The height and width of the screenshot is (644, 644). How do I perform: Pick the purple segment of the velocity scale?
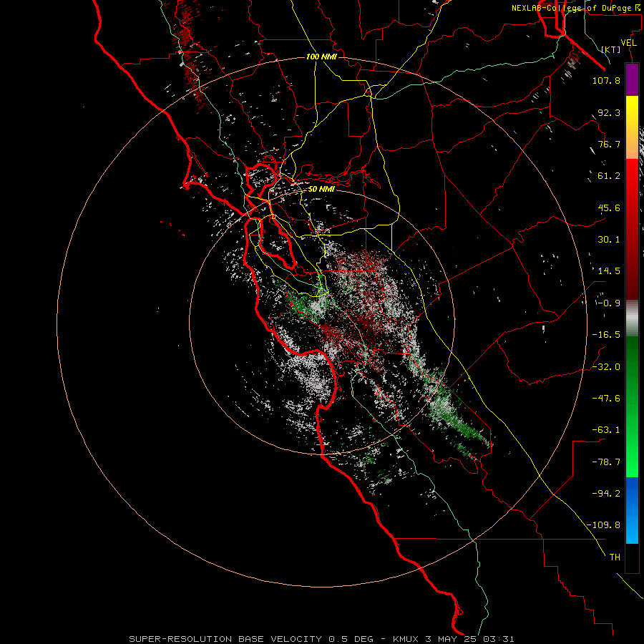(x=632, y=80)
